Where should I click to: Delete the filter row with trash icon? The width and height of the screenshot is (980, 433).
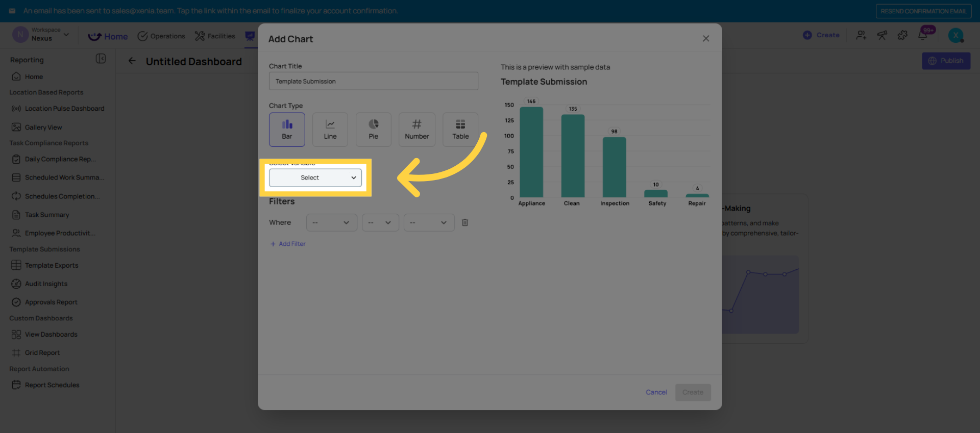(465, 222)
